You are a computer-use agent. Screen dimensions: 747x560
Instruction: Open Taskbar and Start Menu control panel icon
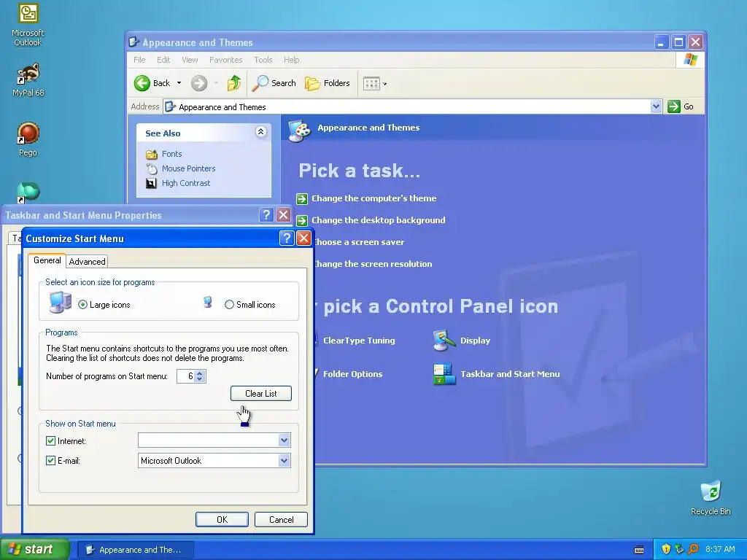coord(496,374)
